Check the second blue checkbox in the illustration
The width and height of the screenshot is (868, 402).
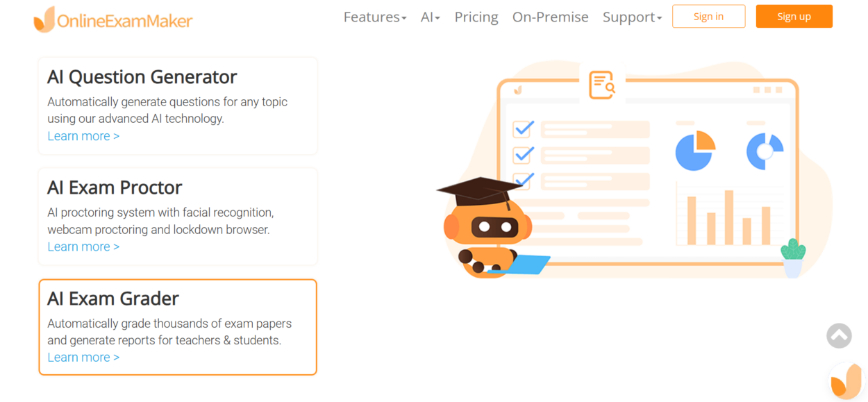[x=523, y=154]
